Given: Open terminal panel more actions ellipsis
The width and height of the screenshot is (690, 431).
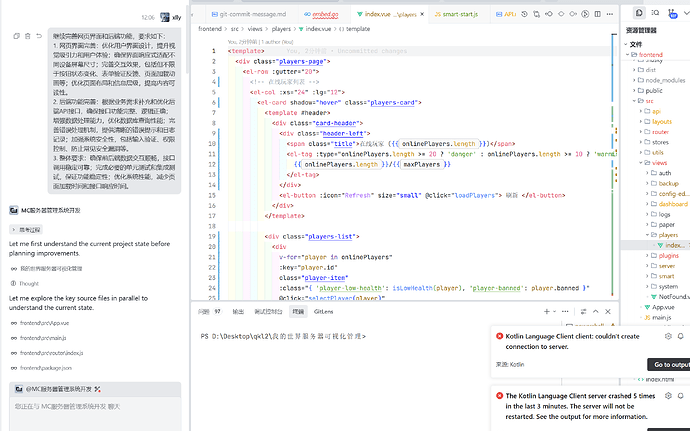Looking at the screenshot, I should pyautogui.click(x=565, y=311).
